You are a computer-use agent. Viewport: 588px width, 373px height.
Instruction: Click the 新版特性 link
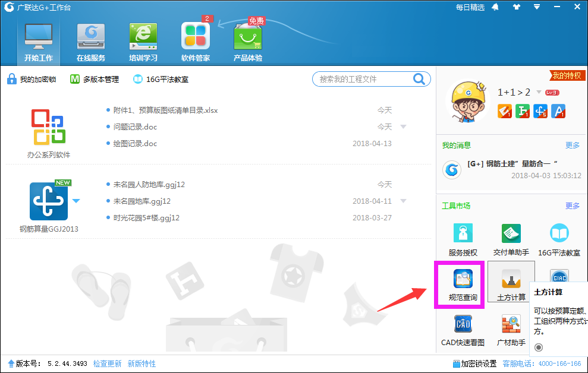142,363
